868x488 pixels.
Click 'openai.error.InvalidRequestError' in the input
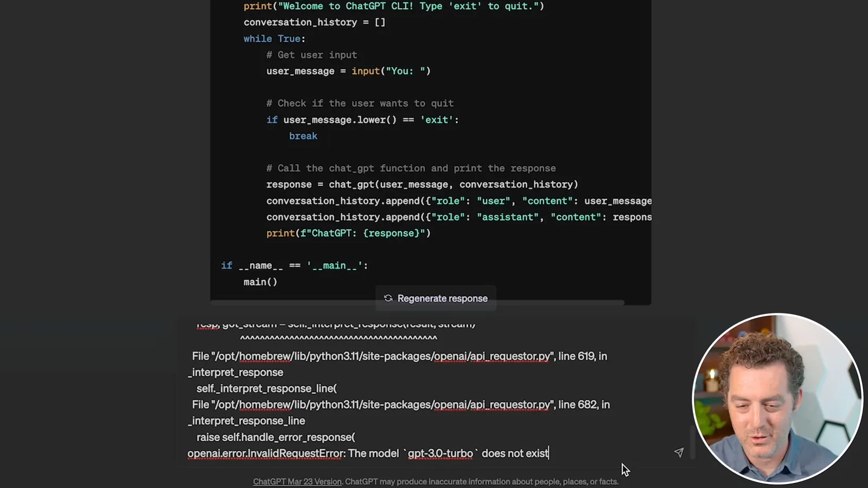[265, 453]
